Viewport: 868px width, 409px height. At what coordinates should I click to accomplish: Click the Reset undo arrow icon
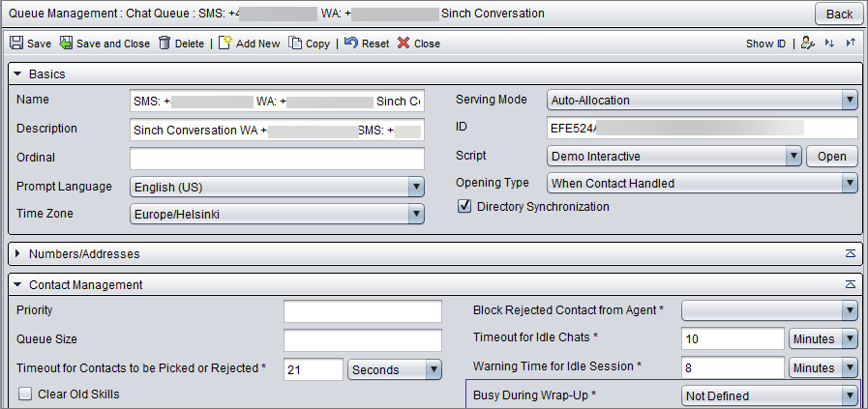pos(351,43)
